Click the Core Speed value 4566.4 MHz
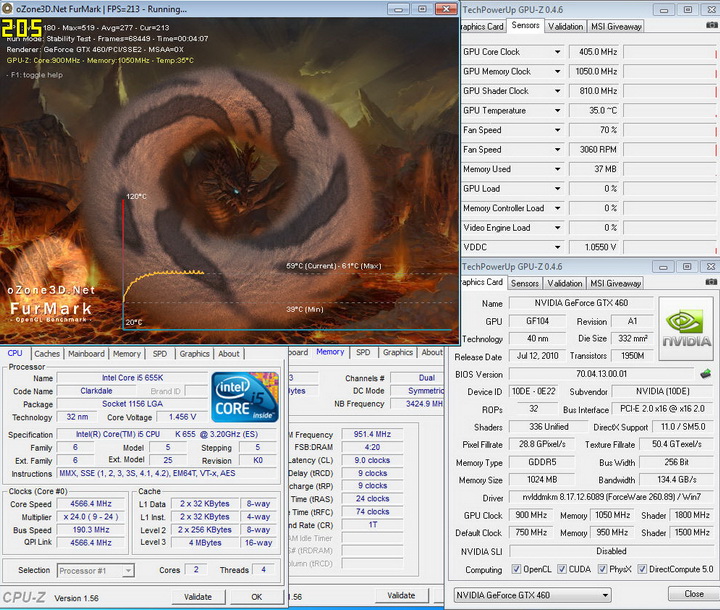 click(91, 503)
